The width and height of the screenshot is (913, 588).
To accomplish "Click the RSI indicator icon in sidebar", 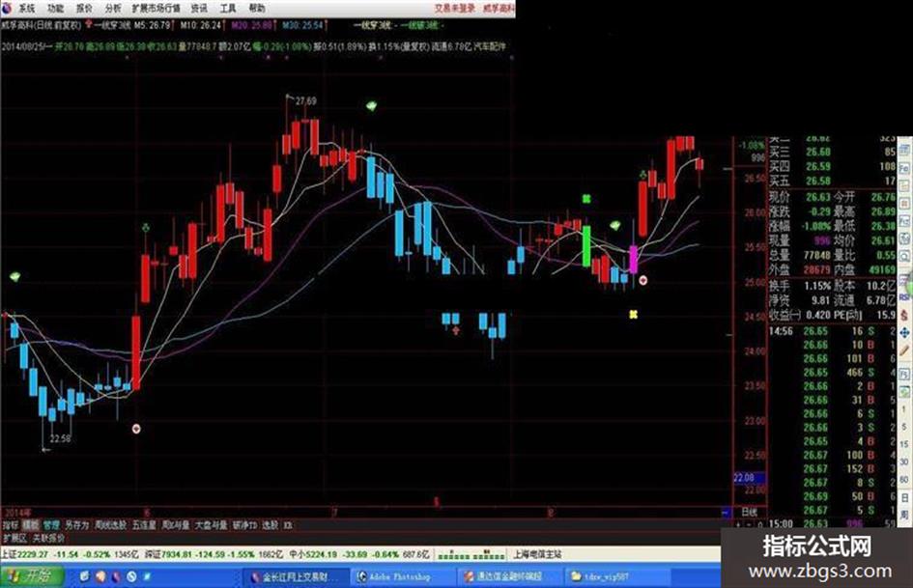I will pyautogui.click(x=904, y=297).
